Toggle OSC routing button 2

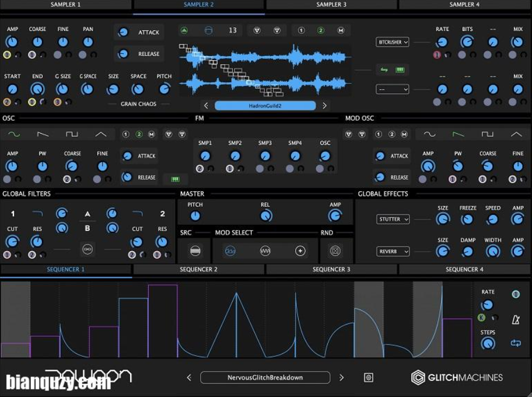click(139, 134)
